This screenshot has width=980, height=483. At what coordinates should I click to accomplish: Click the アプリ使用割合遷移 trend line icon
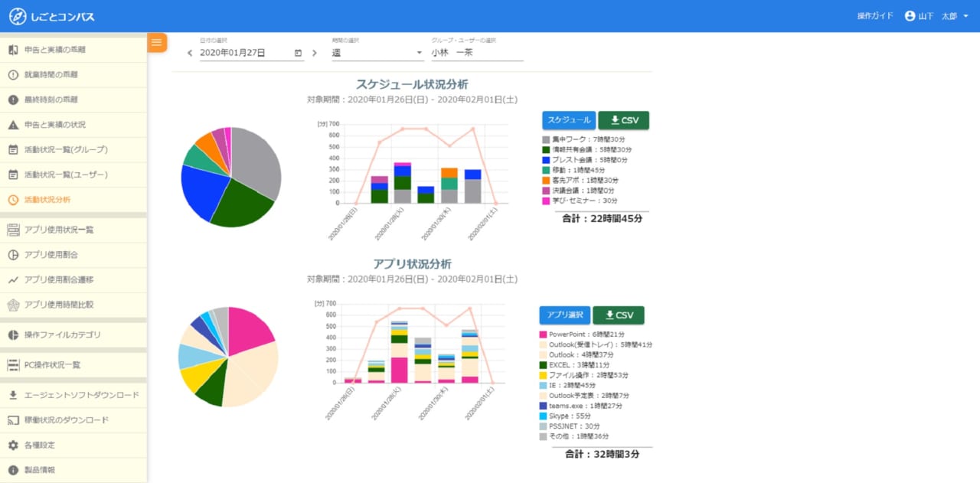[x=13, y=279]
